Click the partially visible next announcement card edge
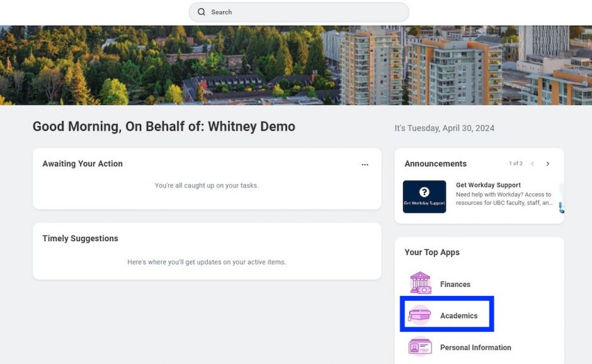 [561, 198]
